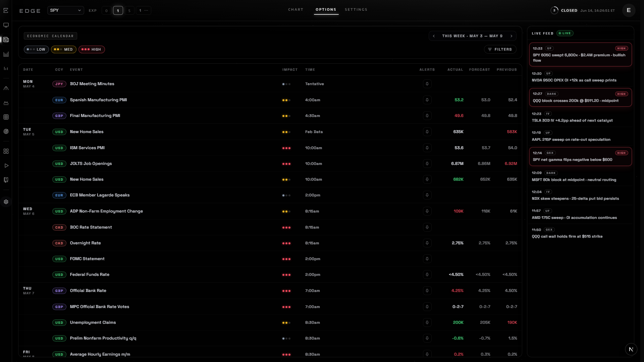This screenshot has width=644, height=362.
Task: Set alert bell for ECB Member Lagarde Speaks
Action: coord(427,195)
